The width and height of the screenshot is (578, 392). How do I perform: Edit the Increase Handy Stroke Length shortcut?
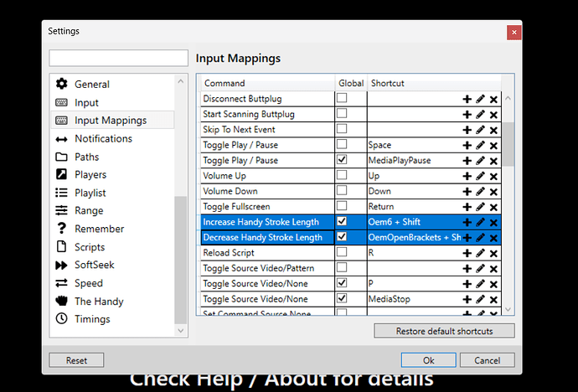[480, 223]
